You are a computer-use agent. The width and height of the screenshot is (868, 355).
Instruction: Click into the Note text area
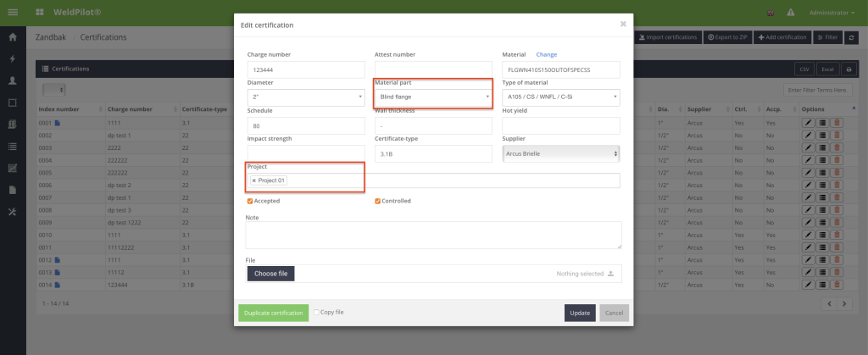tap(433, 236)
